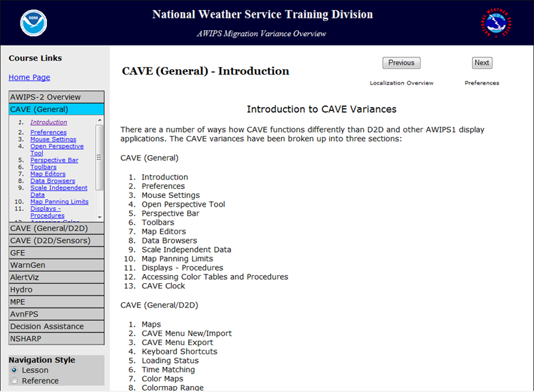The height and width of the screenshot is (392, 534).
Task: Click the 'Loading Status' list item
Action: (170, 361)
